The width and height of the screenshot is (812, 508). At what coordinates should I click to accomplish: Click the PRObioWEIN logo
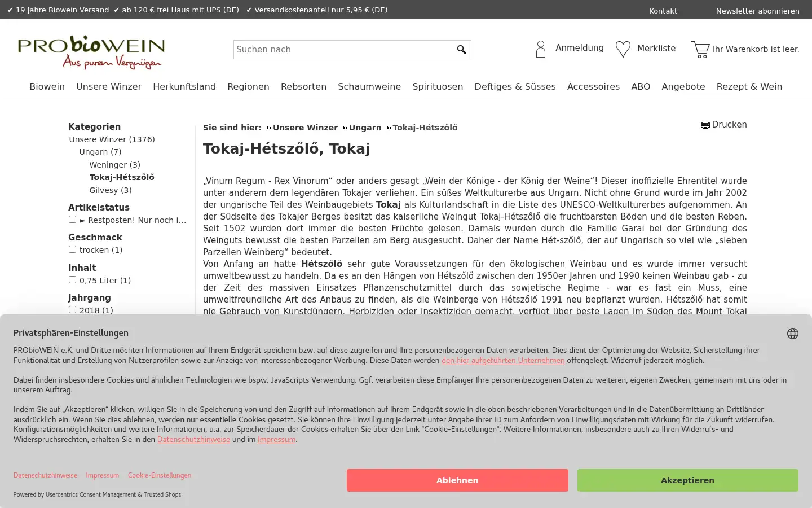[91, 52]
